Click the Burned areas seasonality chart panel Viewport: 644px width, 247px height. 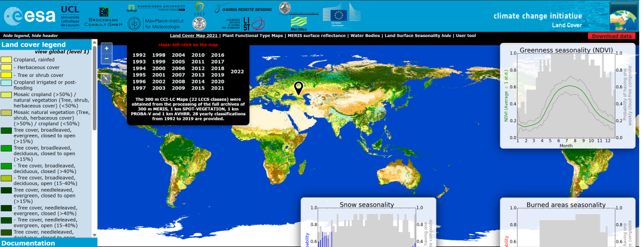(566, 223)
